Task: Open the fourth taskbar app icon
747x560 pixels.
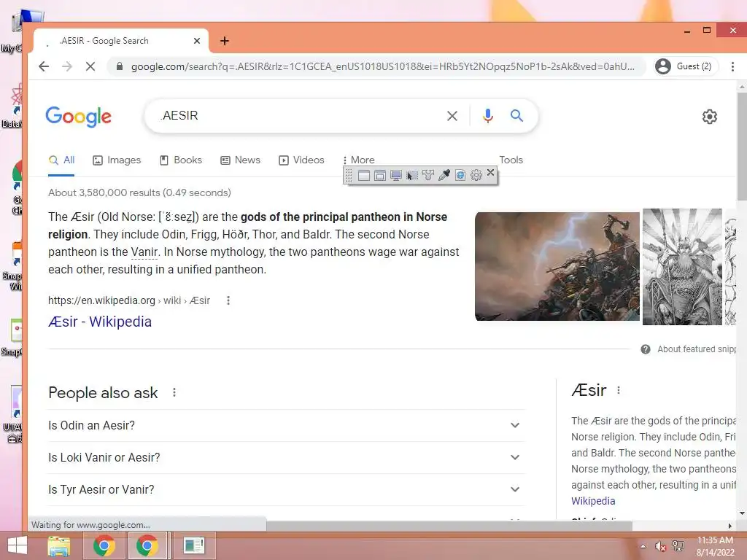Action: click(x=193, y=545)
